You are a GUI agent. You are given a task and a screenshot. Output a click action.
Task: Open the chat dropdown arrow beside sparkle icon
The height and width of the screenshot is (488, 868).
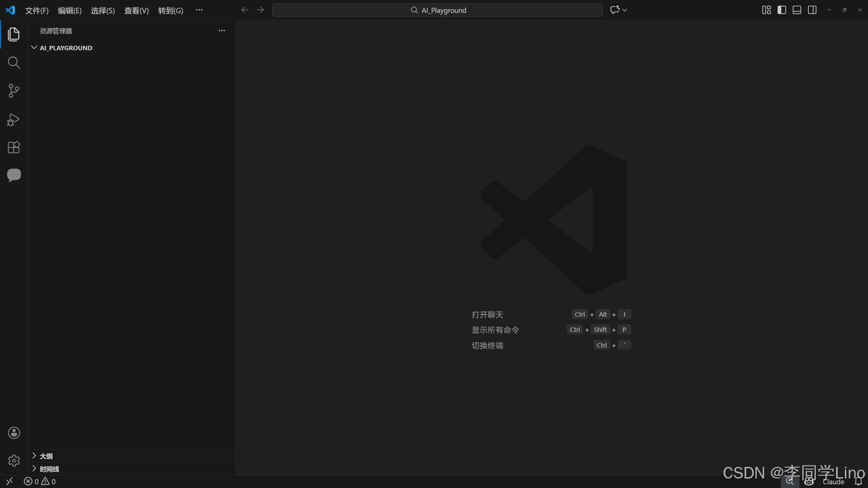pos(625,10)
